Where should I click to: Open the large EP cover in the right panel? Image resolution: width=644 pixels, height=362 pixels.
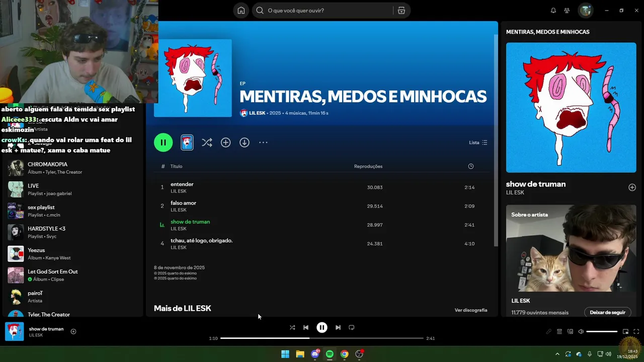571,108
